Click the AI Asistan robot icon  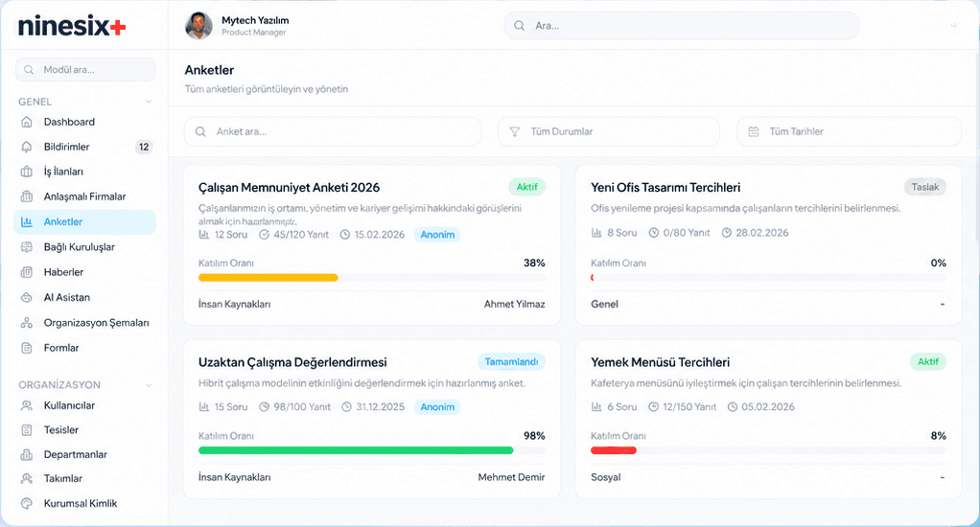coord(26,297)
